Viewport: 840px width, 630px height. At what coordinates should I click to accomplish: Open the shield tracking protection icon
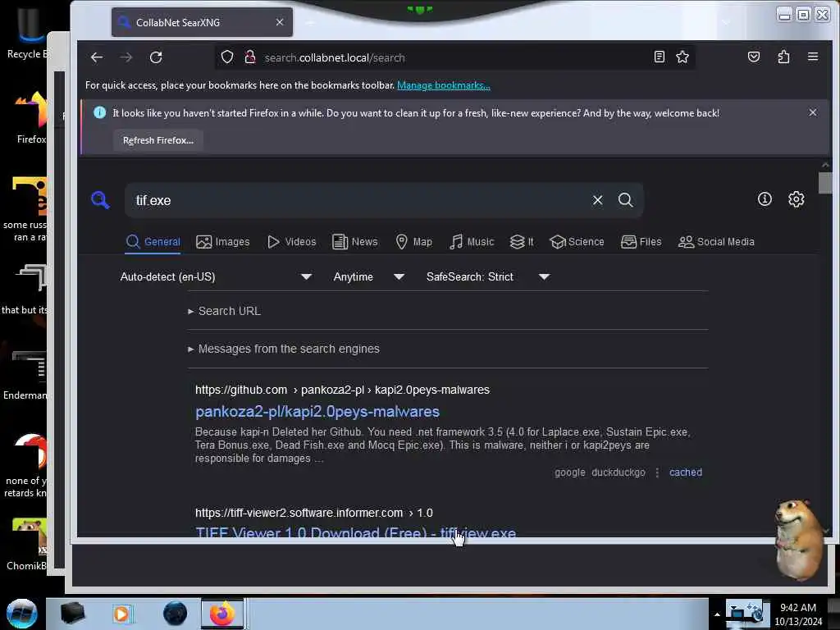point(227,57)
